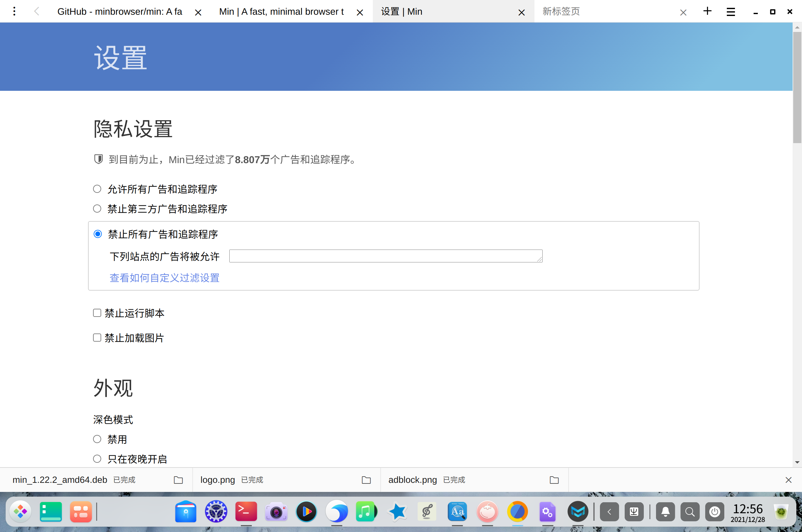The image size is (802, 532).
Task: Choose dark mode 只在夜晚开启 option
Action: pyautogui.click(x=97, y=459)
